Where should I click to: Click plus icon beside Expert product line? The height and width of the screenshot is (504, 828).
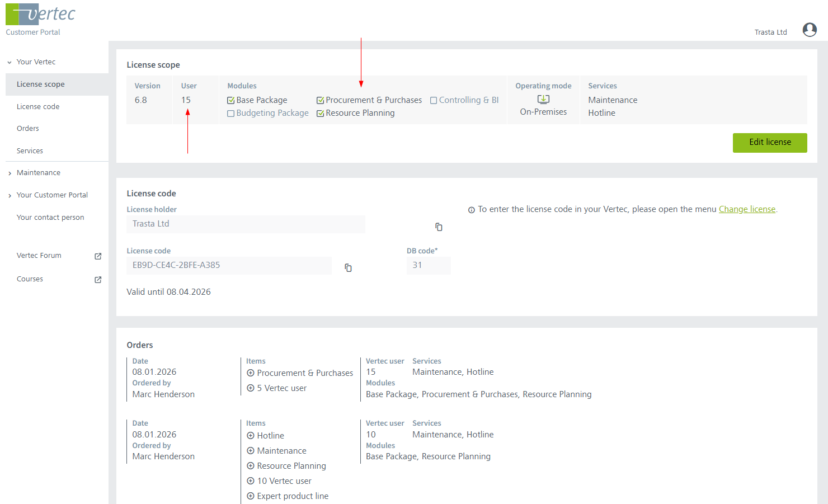[x=251, y=496]
